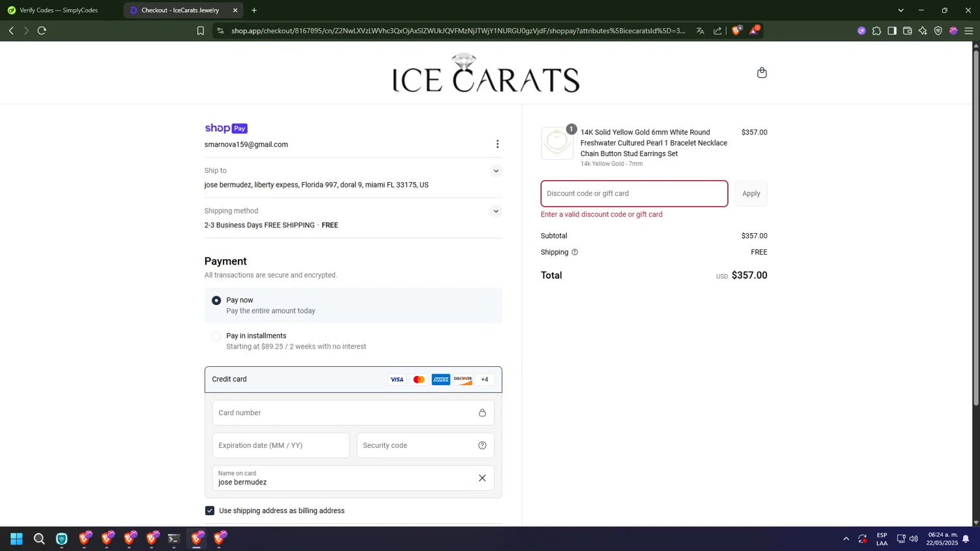Viewport: 980px width, 551px height.
Task: Click the Apply discount button
Action: pyautogui.click(x=751, y=193)
